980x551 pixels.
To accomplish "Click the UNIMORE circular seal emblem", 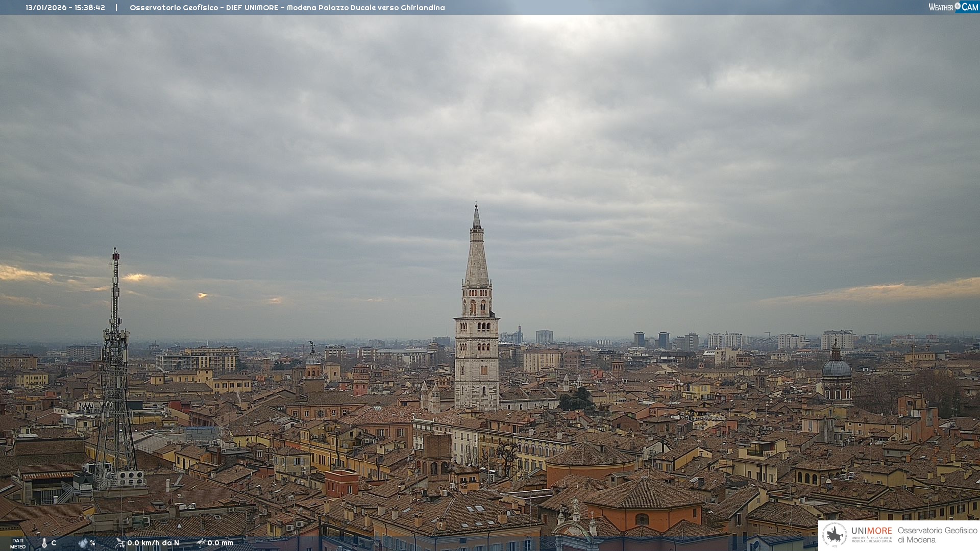I will [835, 535].
